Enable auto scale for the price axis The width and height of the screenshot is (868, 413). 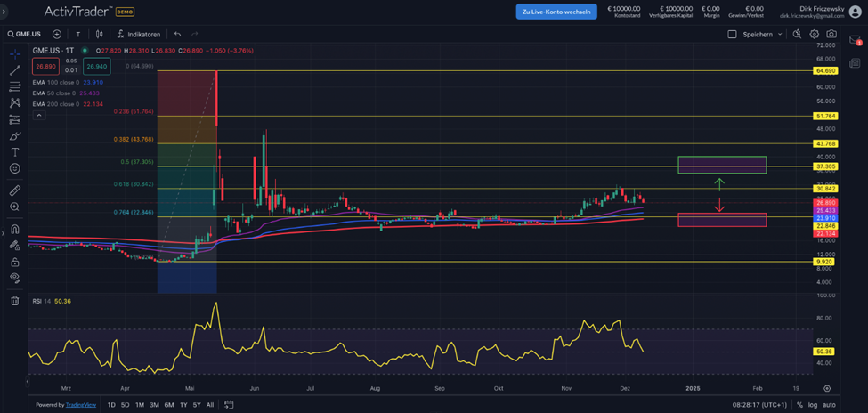[x=829, y=405]
